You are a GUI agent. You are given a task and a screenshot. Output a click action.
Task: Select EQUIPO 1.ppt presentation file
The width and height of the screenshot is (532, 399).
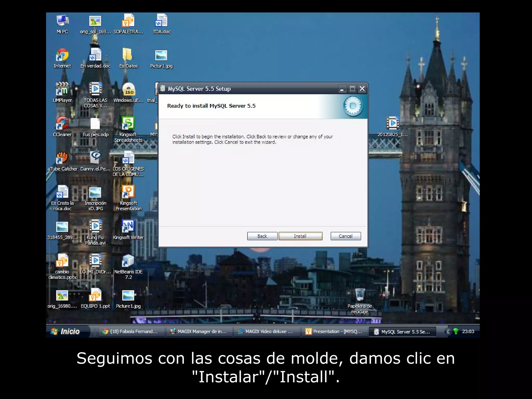(x=95, y=298)
